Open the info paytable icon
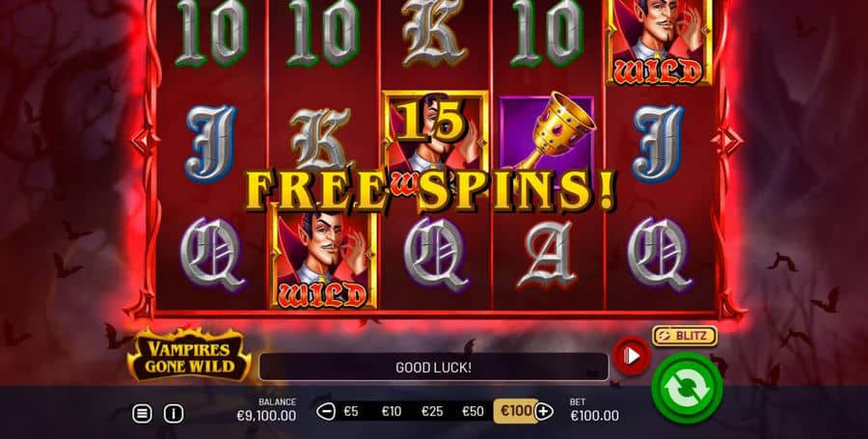This screenshot has height=439, width=868. tap(174, 413)
